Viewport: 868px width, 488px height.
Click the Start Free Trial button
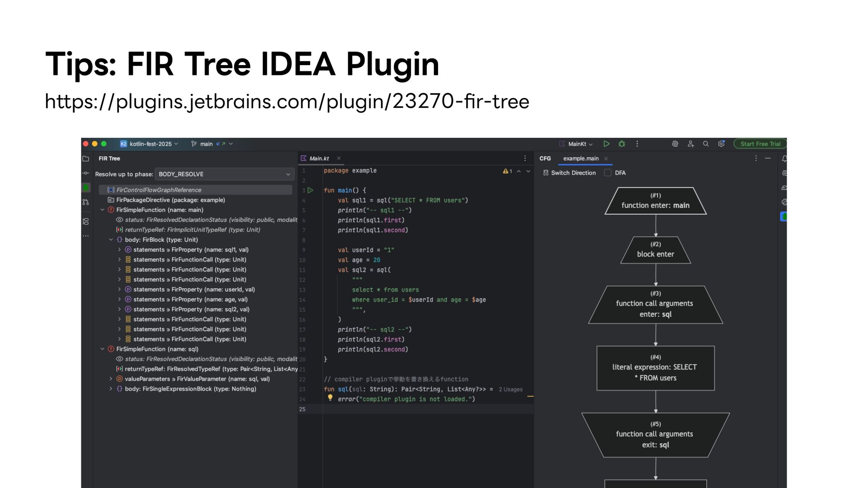coord(760,144)
